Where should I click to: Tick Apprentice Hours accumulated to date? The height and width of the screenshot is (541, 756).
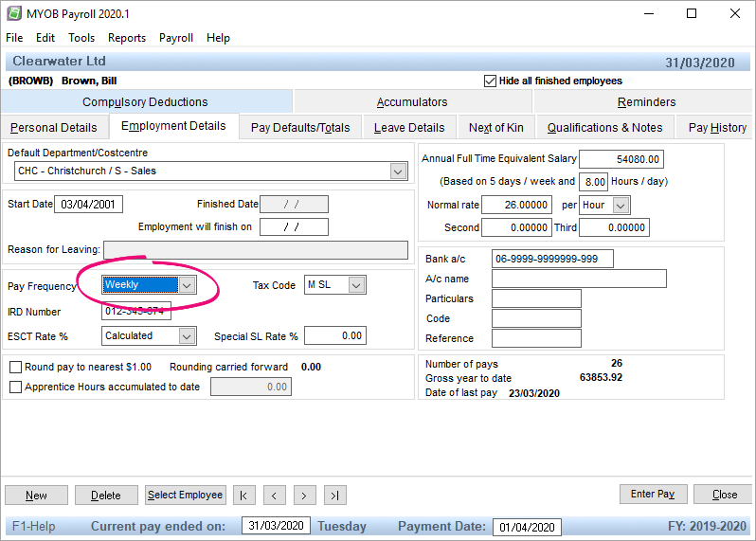[x=15, y=387]
